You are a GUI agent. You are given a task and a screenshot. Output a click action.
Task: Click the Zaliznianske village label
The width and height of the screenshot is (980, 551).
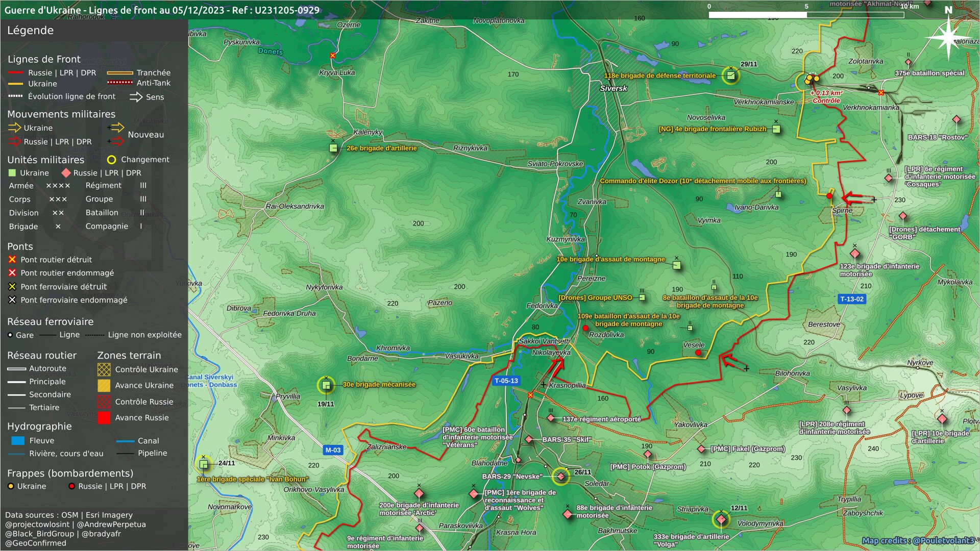click(387, 447)
